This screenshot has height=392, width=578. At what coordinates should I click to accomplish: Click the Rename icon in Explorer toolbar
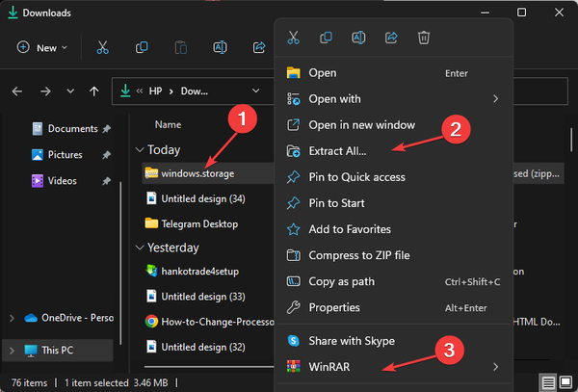click(220, 47)
